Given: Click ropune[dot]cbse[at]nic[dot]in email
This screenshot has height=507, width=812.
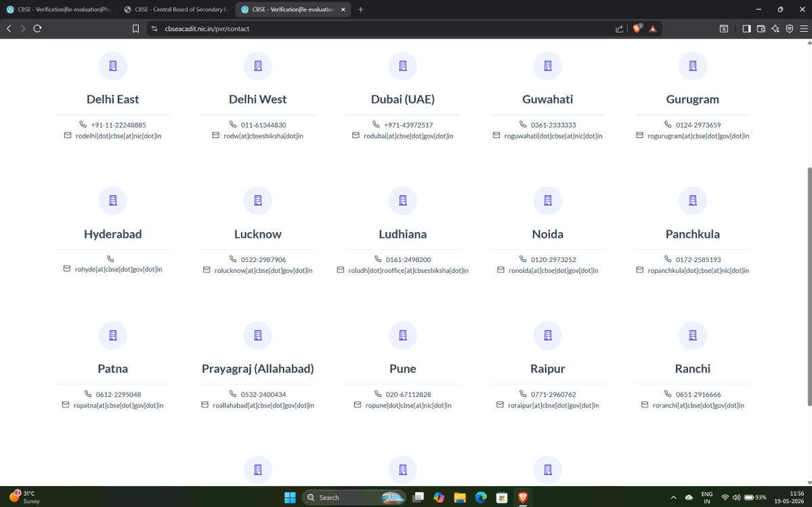Looking at the screenshot, I should 408,405.
